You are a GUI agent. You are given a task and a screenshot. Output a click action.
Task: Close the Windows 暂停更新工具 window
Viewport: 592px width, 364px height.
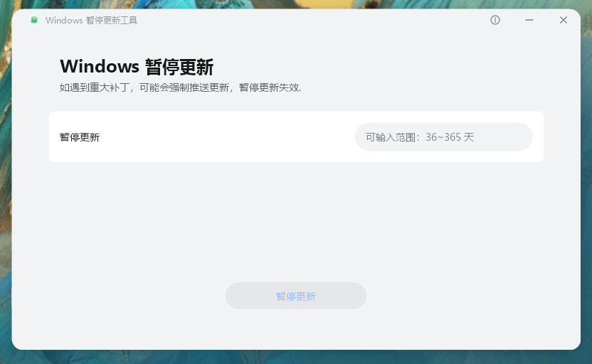click(564, 20)
